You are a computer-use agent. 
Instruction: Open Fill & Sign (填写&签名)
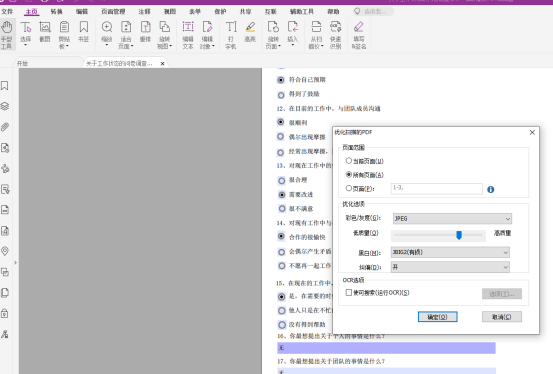tap(359, 35)
